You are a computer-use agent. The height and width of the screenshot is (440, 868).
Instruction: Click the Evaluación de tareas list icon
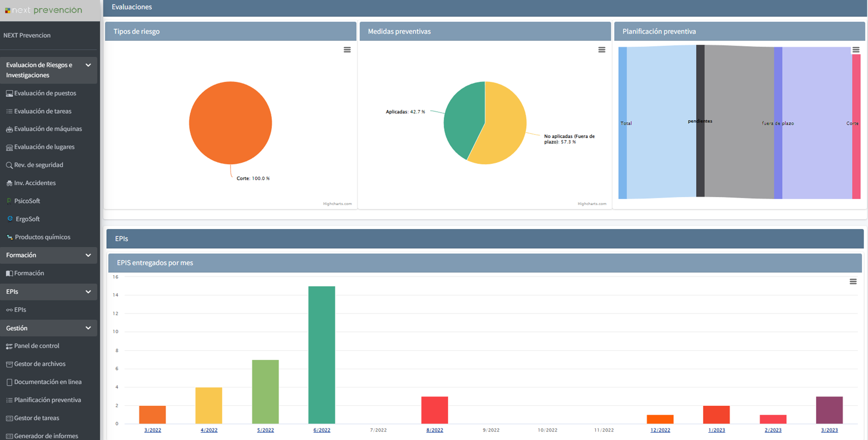pos(9,111)
